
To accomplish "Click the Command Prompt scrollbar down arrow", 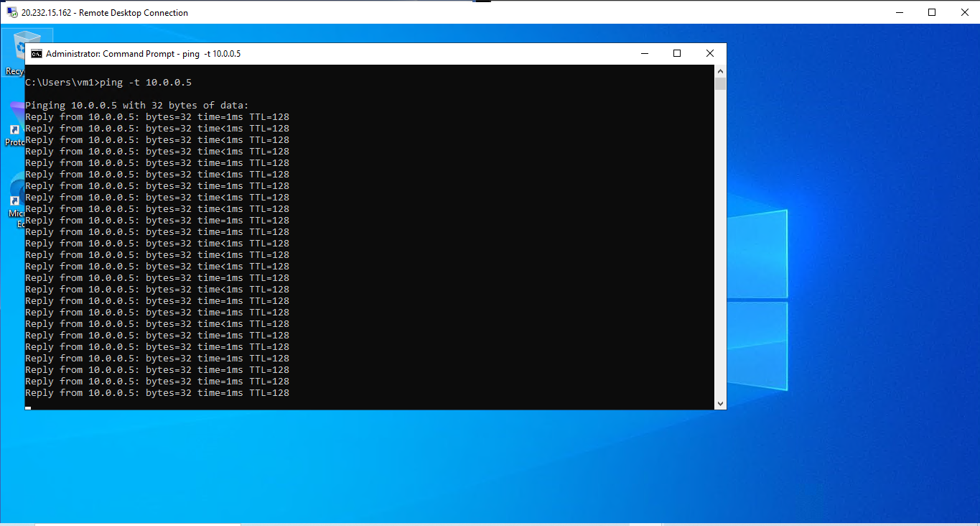I will point(721,404).
